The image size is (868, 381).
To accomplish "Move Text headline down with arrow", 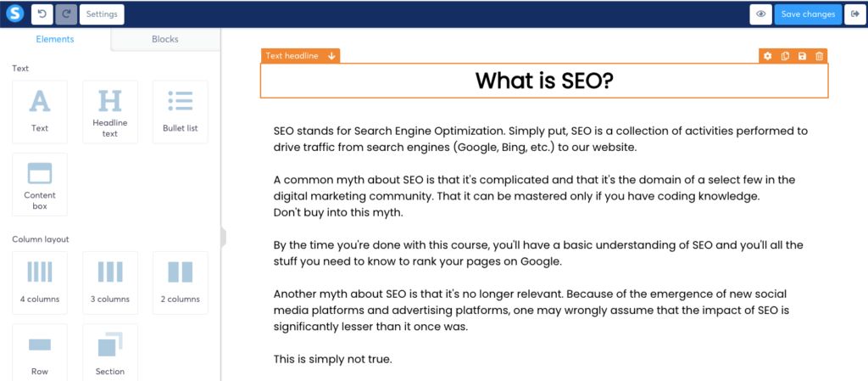I will 331,56.
